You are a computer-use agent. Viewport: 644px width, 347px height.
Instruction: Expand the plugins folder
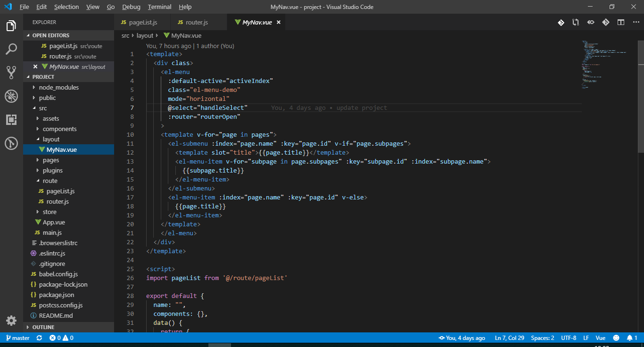click(38, 170)
